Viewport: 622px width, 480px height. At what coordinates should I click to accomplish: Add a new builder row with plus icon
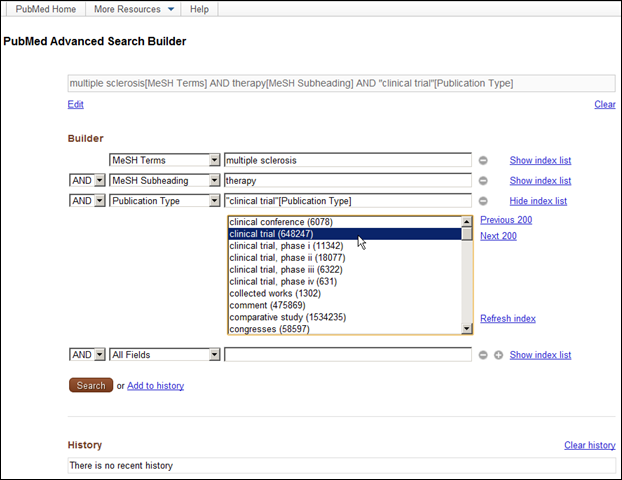click(498, 355)
